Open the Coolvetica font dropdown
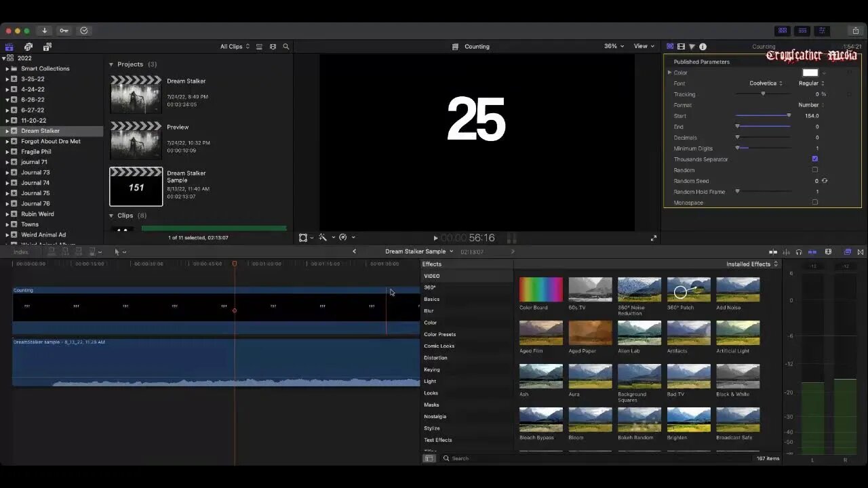The image size is (868, 488). click(766, 83)
